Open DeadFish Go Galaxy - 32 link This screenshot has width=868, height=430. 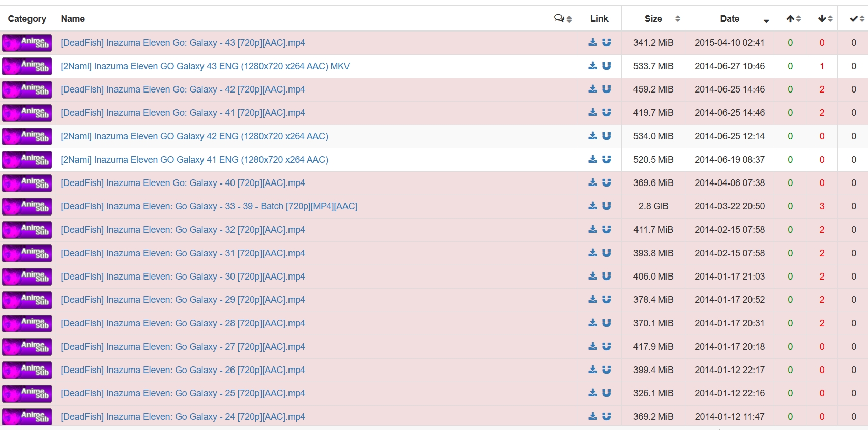coord(183,230)
